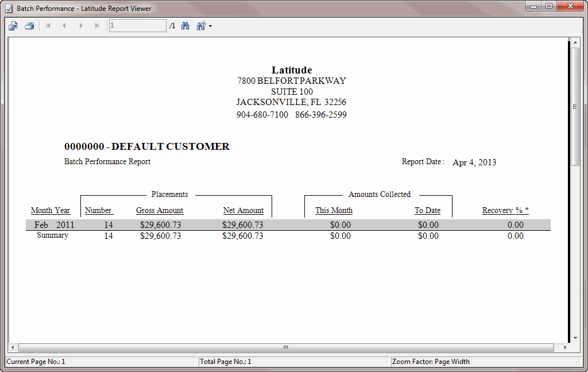588x372 pixels.
Task: Open the zoom level dropdown arrow
Action: click(x=210, y=25)
